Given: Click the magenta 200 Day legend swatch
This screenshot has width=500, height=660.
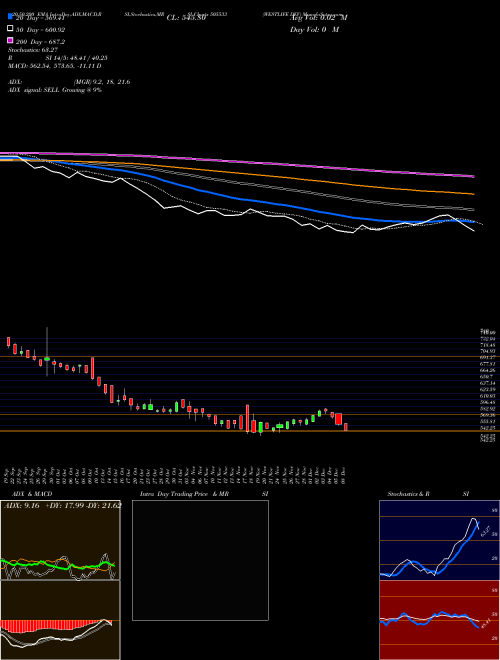Looking at the screenshot, I should [10, 40].
